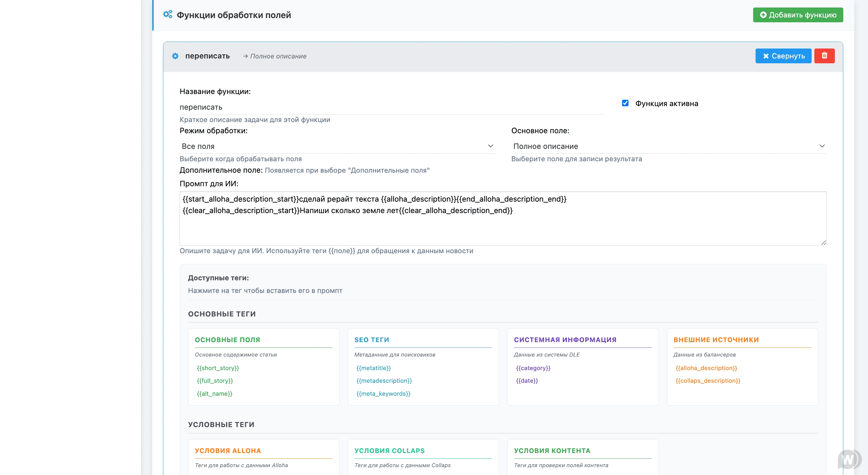The height and width of the screenshot is (475, 868).
Task: Insert the {{metatitle}} tag
Action: coord(373,368)
